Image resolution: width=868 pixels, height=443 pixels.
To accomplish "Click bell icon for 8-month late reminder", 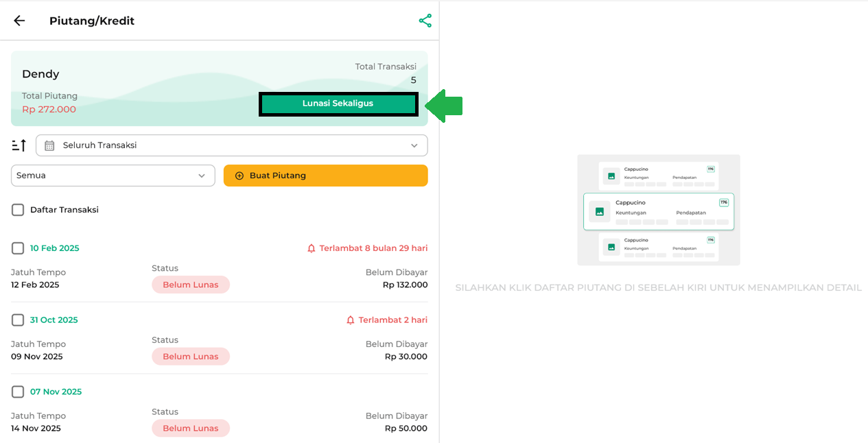I will pyautogui.click(x=312, y=248).
